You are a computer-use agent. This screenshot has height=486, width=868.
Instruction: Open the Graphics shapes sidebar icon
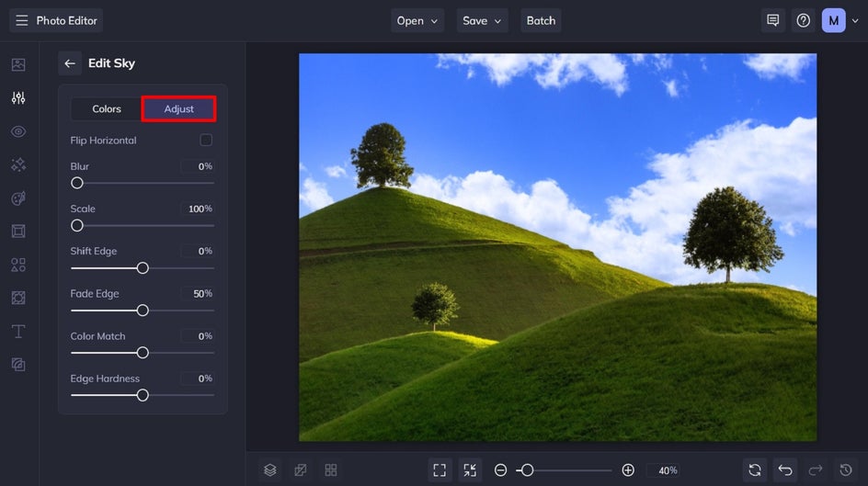(x=18, y=265)
